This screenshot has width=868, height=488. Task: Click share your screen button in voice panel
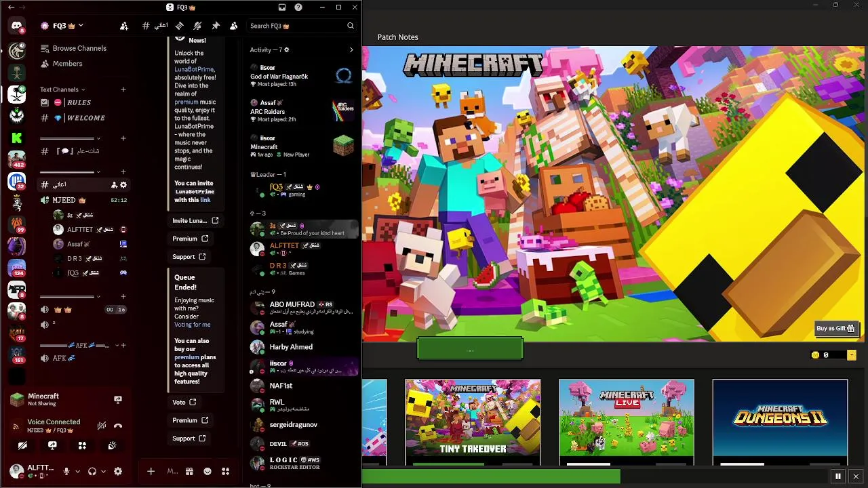click(x=52, y=445)
